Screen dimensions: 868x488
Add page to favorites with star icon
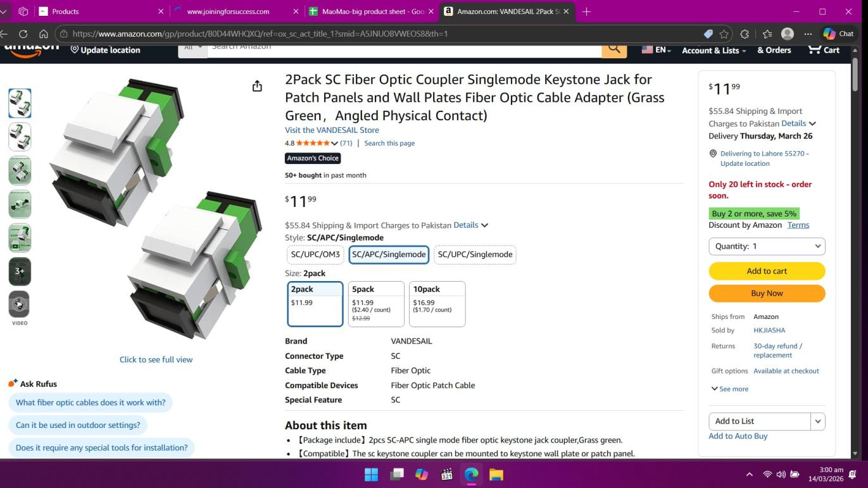click(724, 34)
